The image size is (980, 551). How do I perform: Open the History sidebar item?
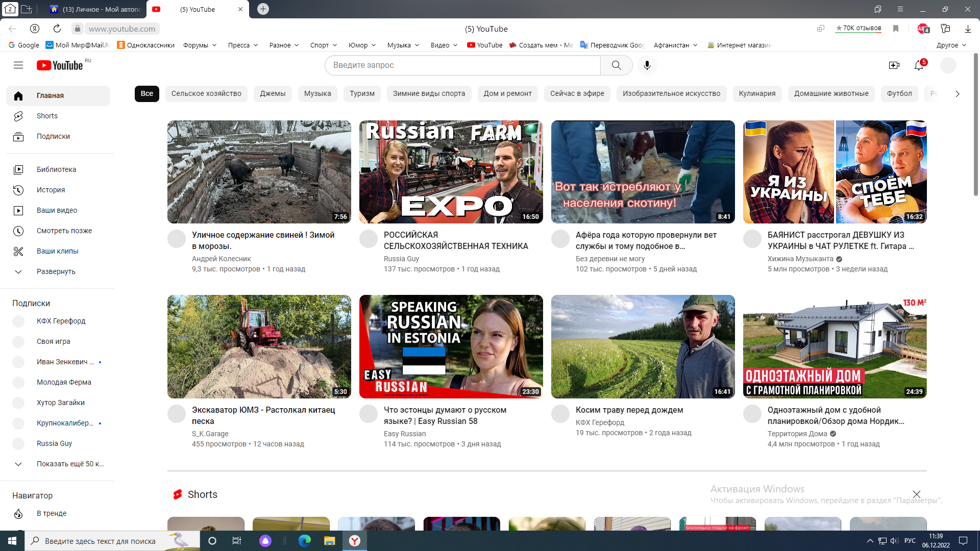tap(51, 190)
